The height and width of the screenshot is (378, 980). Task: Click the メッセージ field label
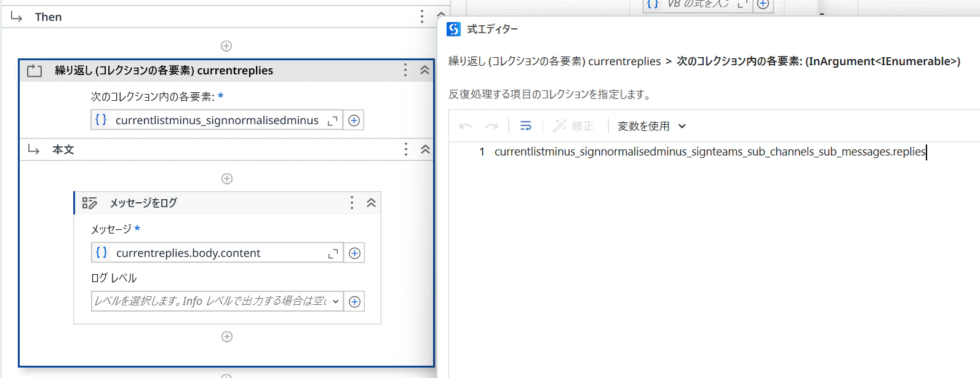pos(111,229)
